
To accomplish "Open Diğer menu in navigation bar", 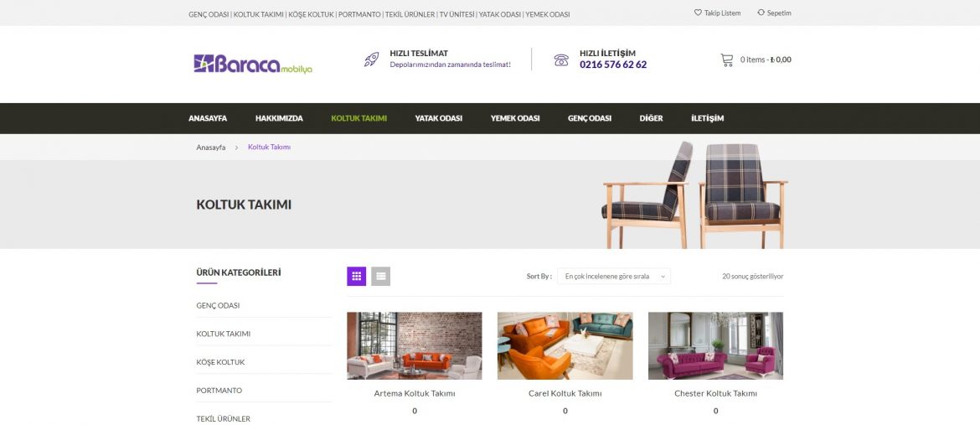I will point(652,118).
